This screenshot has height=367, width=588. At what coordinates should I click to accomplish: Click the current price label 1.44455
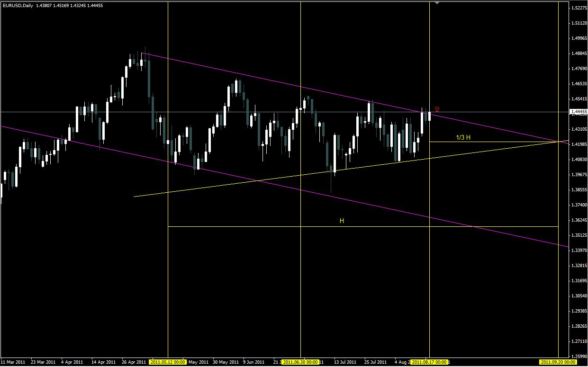coord(579,112)
